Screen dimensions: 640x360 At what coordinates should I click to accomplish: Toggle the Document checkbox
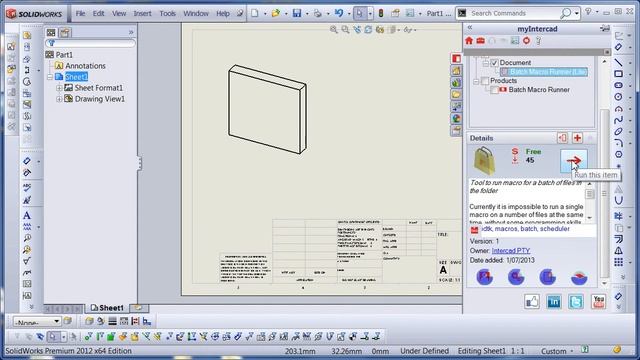point(494,63)
